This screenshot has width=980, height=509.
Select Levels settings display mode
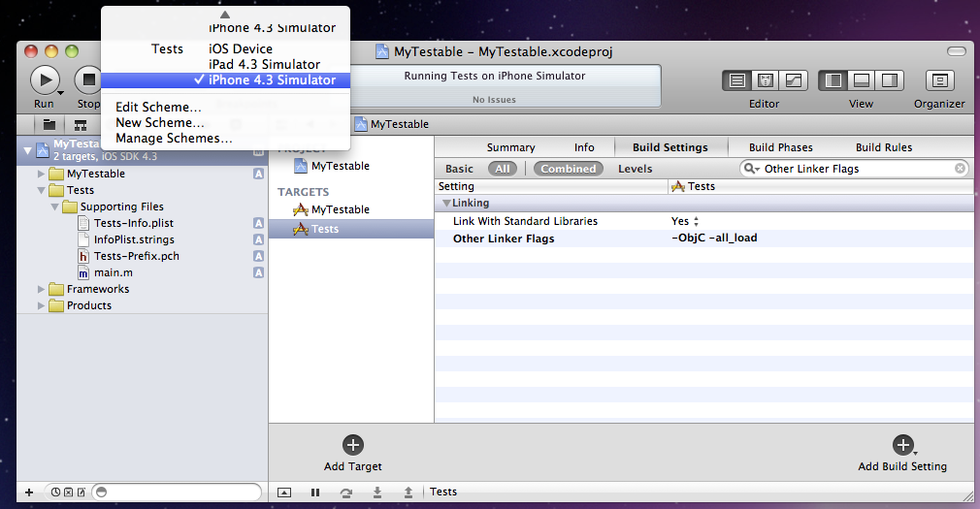(x=635, y=169)
